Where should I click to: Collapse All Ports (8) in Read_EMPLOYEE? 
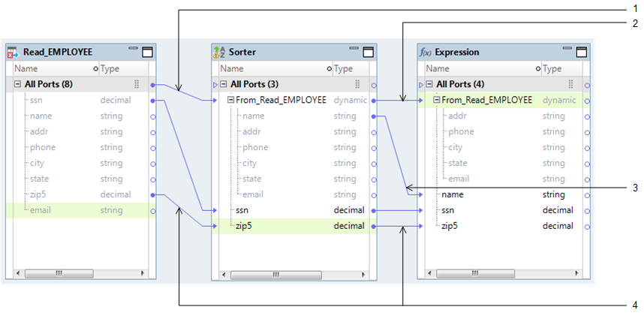click(17, 85)
